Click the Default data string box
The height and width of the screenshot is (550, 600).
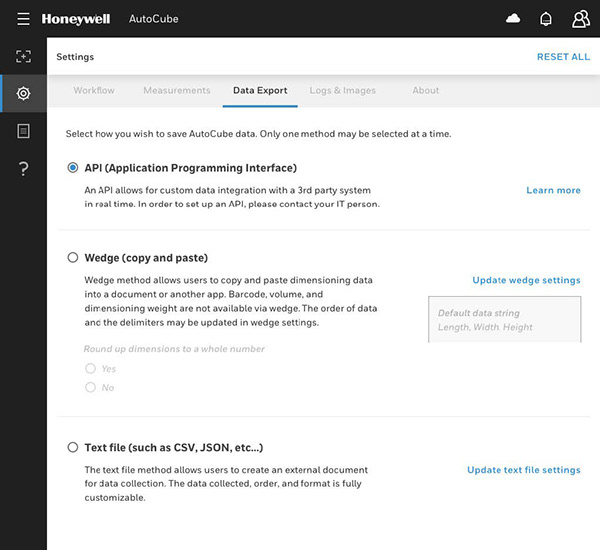click(505, 319)
